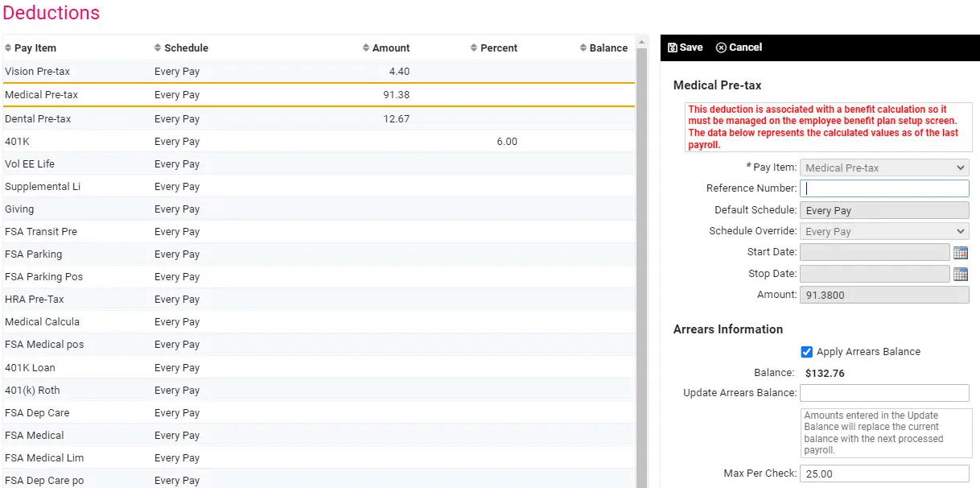Click the Save disk icon
The width and height of the screenshot is (980, 488).
673,48
